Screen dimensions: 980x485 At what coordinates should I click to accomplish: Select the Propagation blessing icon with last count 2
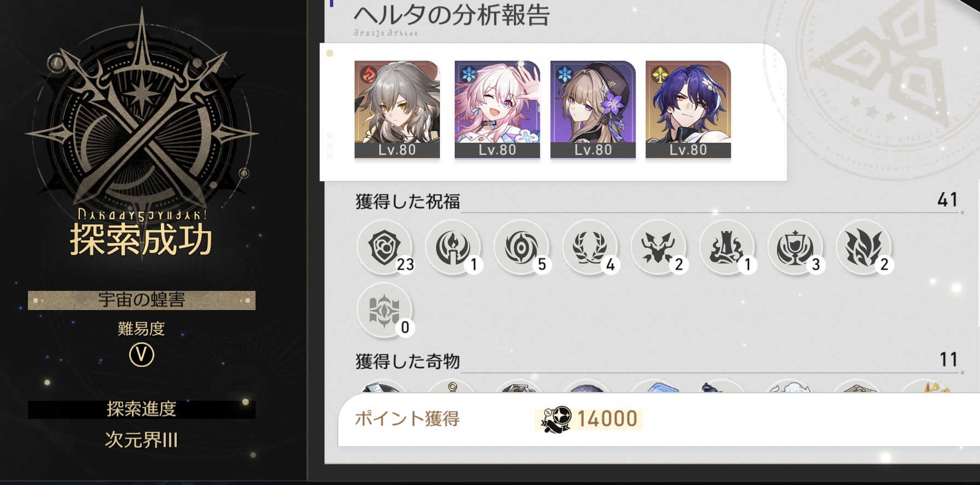pyautogui.click(x=863, y=247)
